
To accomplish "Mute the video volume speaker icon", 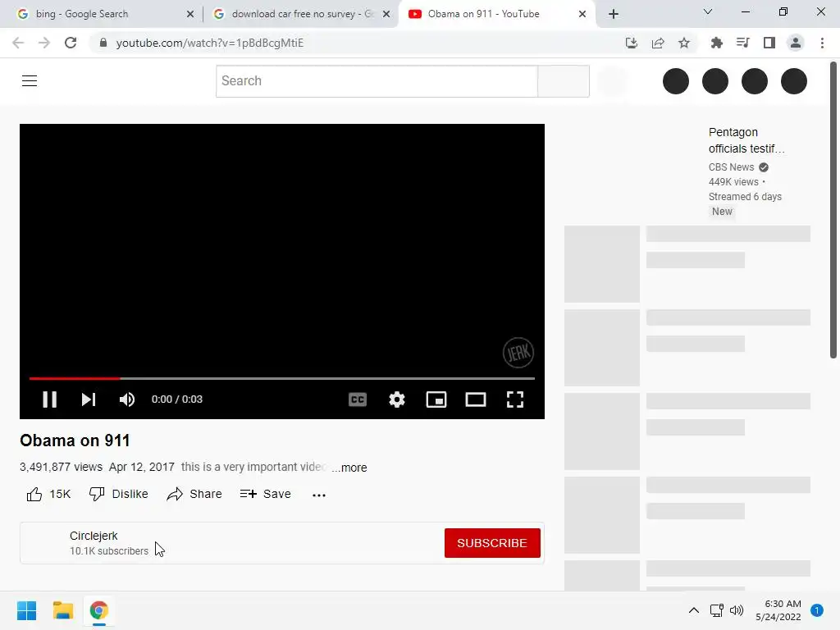I will pos(127,399).
